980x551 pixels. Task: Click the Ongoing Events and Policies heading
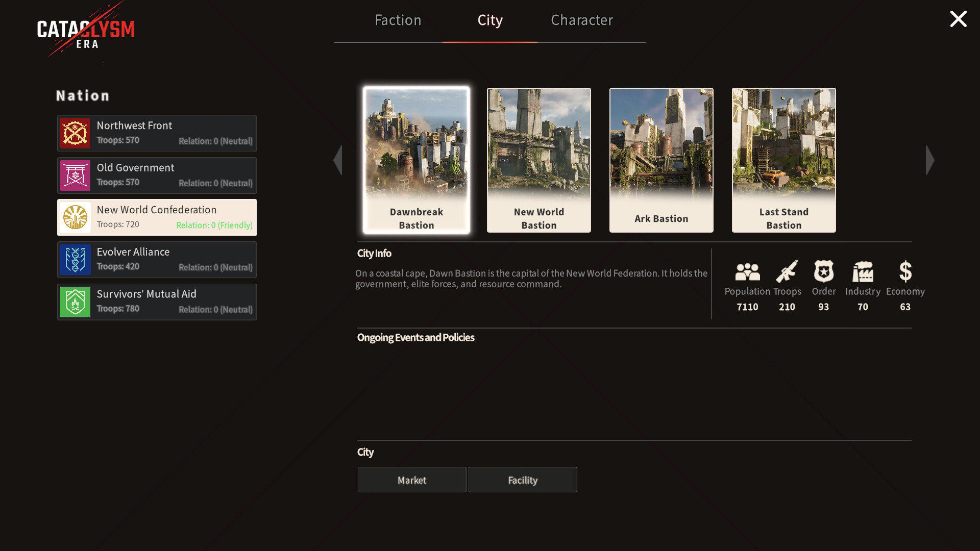(x=415, y=338)
